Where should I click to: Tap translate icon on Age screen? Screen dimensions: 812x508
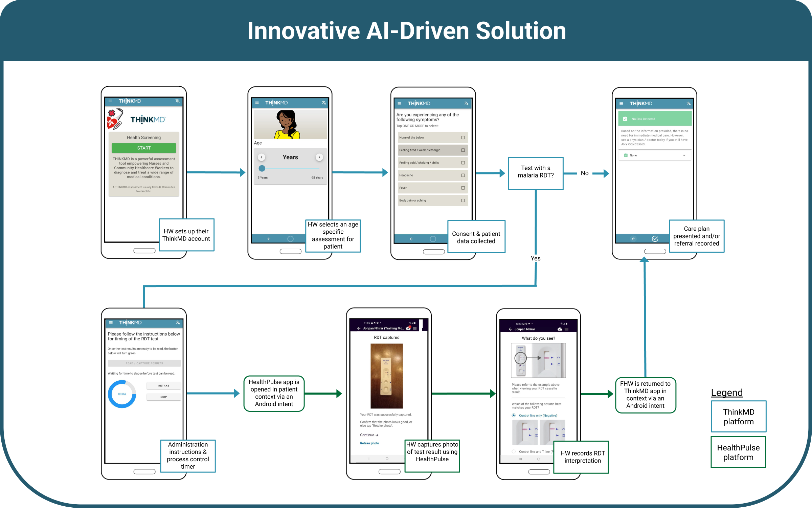pyautogui.click(x=324, y=103)
